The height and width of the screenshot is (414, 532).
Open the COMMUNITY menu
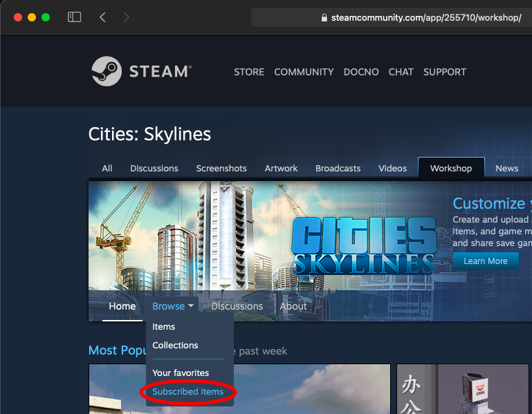(304, 72)
